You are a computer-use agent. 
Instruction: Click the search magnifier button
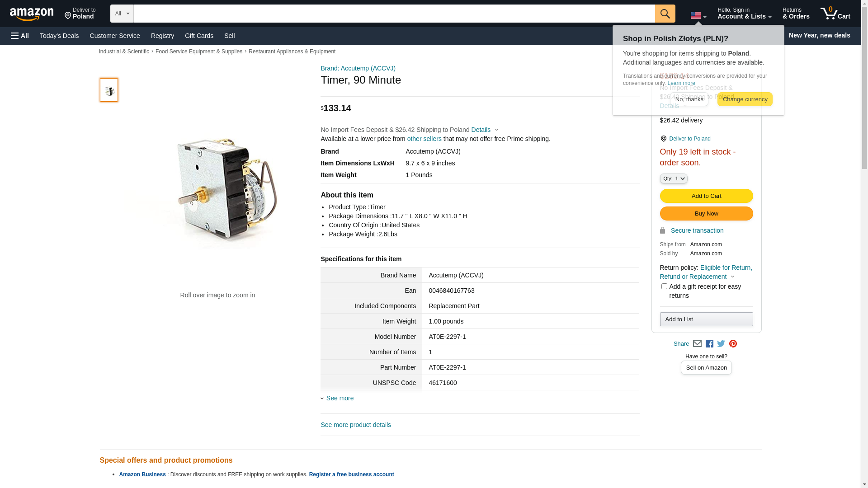665,14
